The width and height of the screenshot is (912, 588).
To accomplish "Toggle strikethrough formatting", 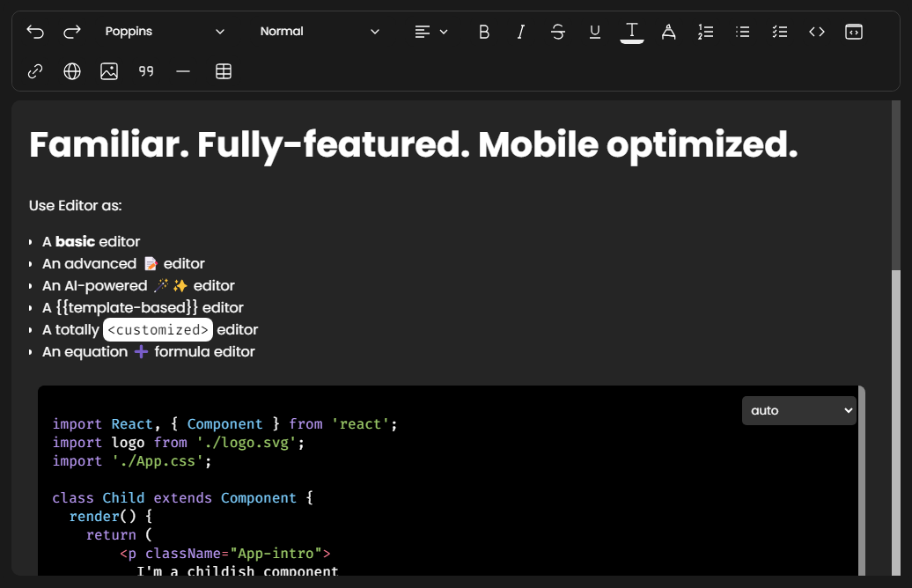I will point(558,32).
